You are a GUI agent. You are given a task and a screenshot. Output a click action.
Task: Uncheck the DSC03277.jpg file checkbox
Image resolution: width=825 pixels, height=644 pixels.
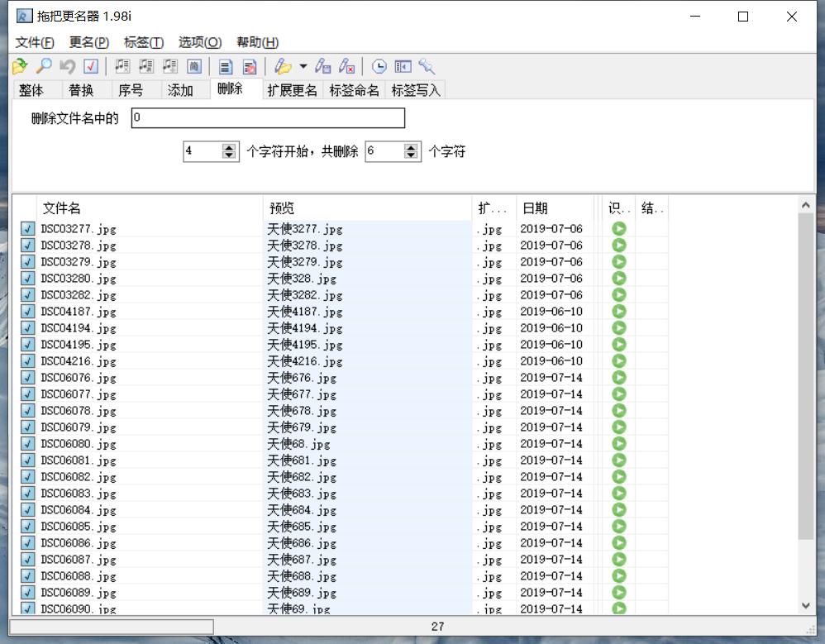coord(27,229)
